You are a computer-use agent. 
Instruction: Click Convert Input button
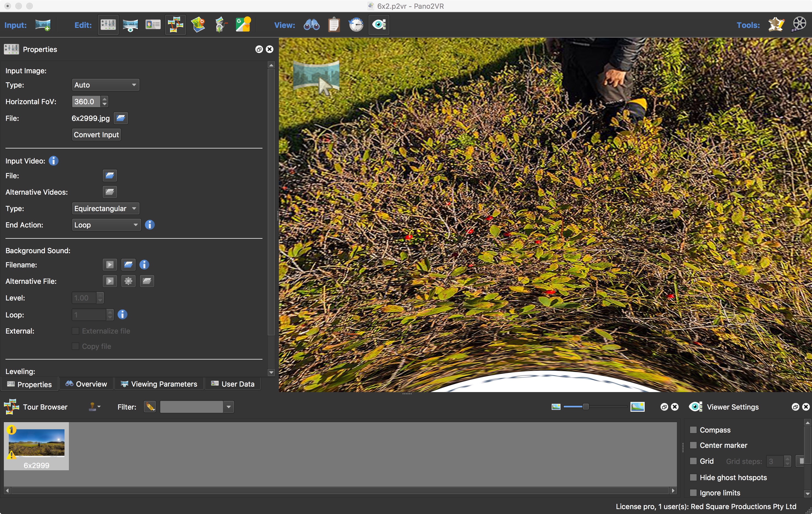click(x=97, y=135)
